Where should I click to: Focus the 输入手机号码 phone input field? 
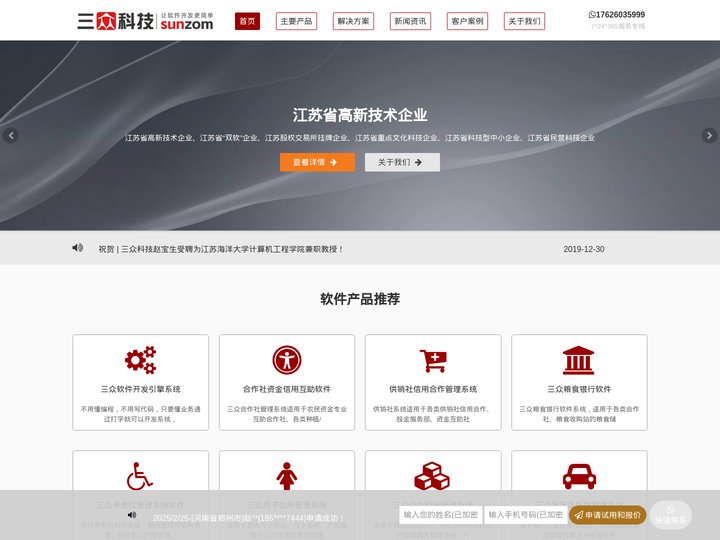click(525, 515)
